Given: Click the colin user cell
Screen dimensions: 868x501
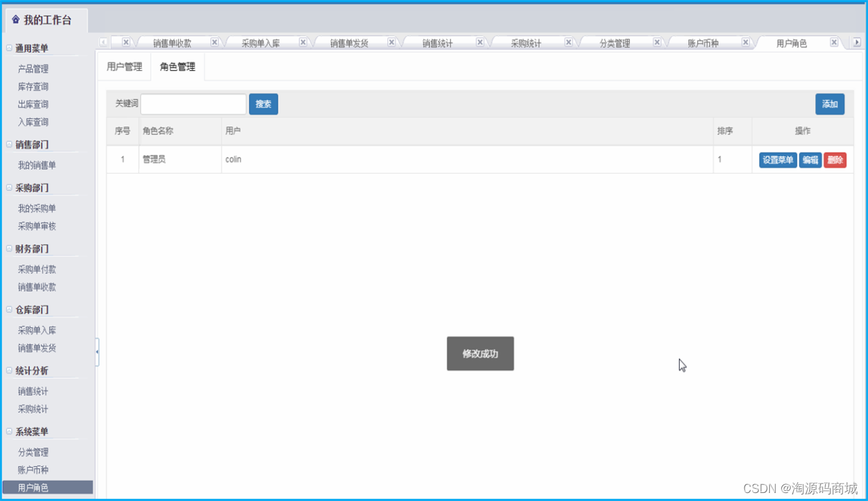Looking at the screenshot, I should [x=467, y=160].
